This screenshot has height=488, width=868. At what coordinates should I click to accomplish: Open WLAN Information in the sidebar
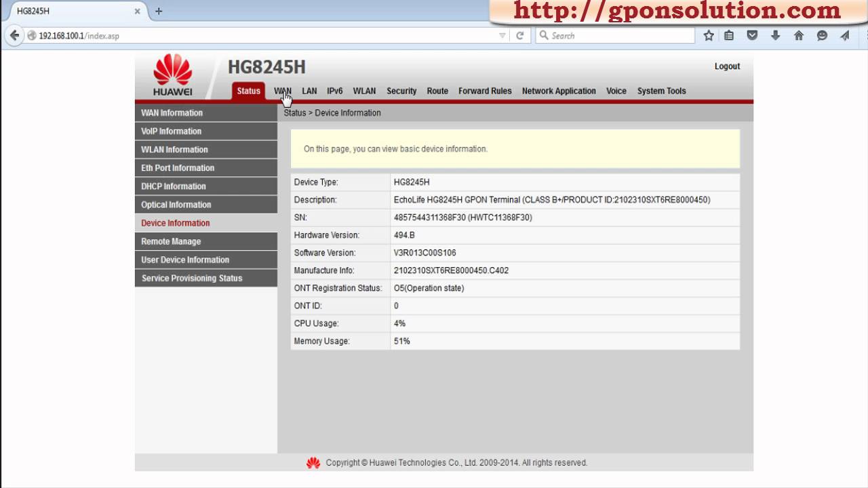pyautogui.click(x=206, y=150)
